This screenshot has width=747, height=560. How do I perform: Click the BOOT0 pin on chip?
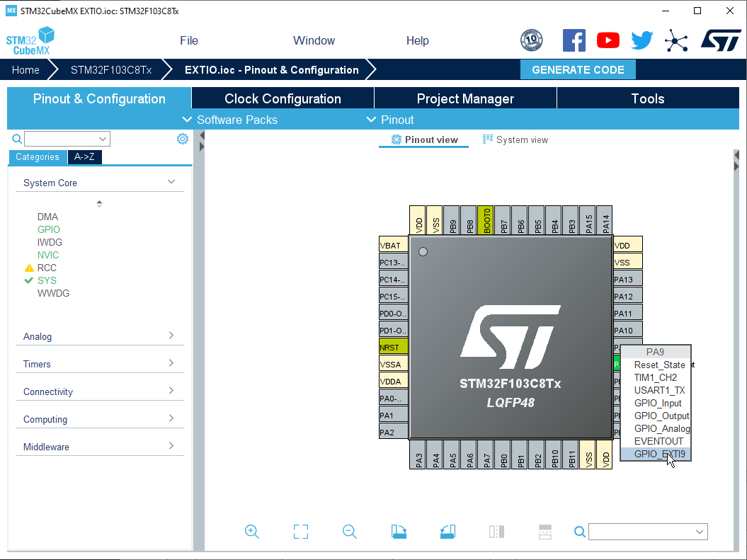pos(486,221)
